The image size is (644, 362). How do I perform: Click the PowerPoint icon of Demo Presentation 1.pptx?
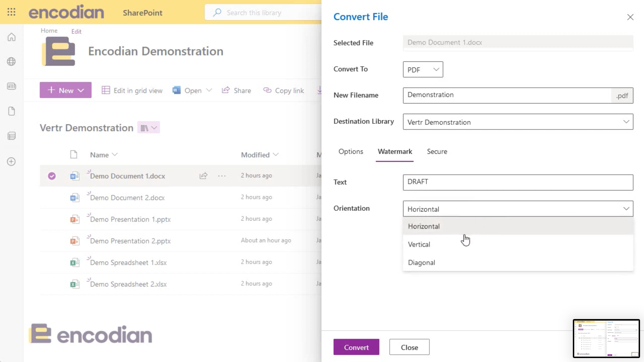coord(74,219)
